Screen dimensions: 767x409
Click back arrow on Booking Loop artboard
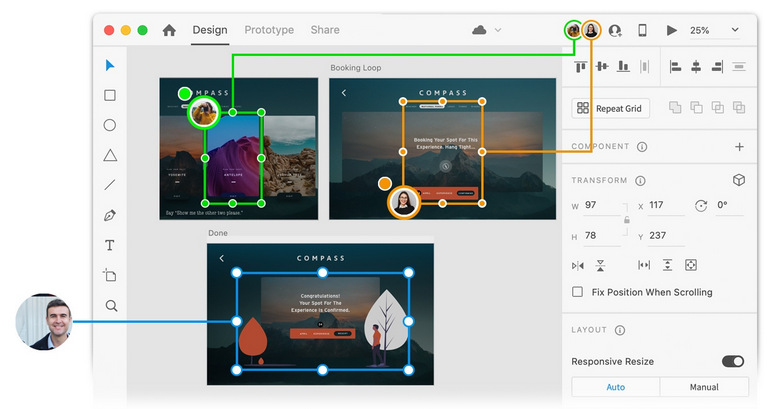click(x=344, y=92)
